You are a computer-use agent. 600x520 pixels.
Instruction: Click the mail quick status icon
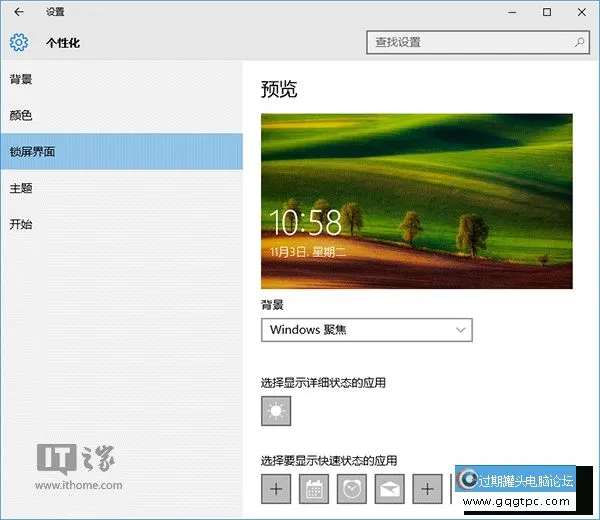click(x=389, y=489)
